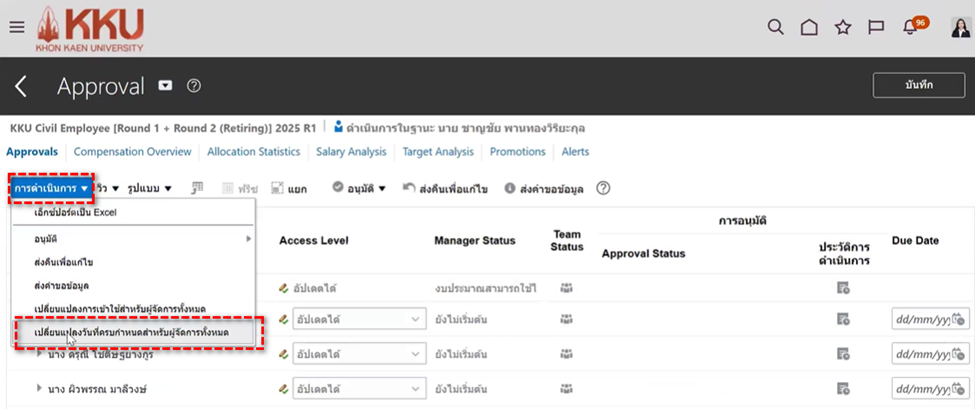Viewport: 975px width, 409px height.
Task: Select เอ็กซ์ปอร์ตเป็น Excel menu item
Action: (x=76, y=212)
